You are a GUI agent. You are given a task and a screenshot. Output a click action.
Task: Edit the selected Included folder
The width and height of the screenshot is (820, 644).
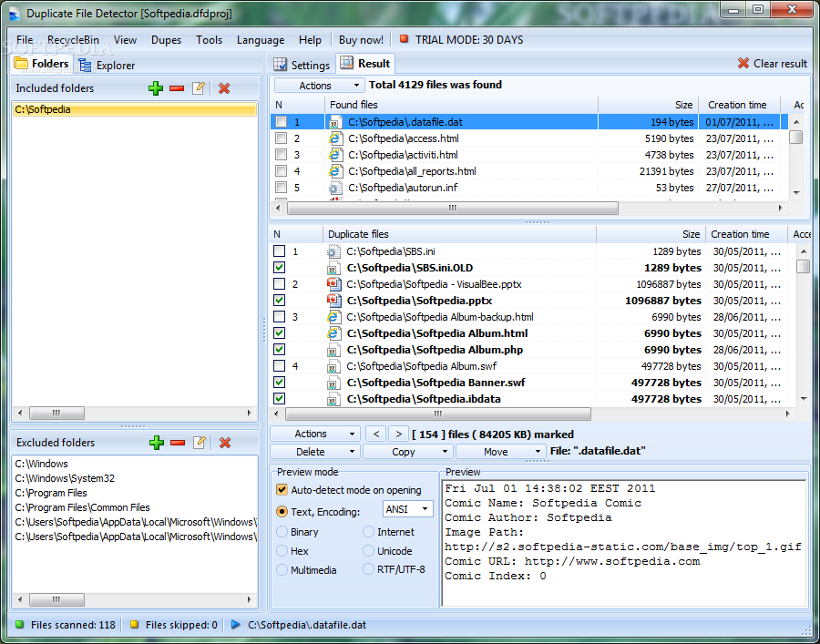(199, 87)
